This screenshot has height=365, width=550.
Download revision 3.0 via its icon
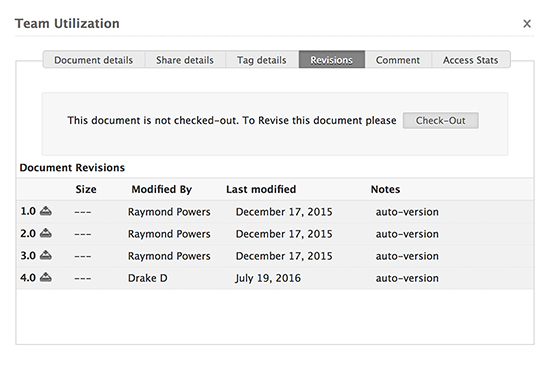pyautogui.click(x=46, y=255)
